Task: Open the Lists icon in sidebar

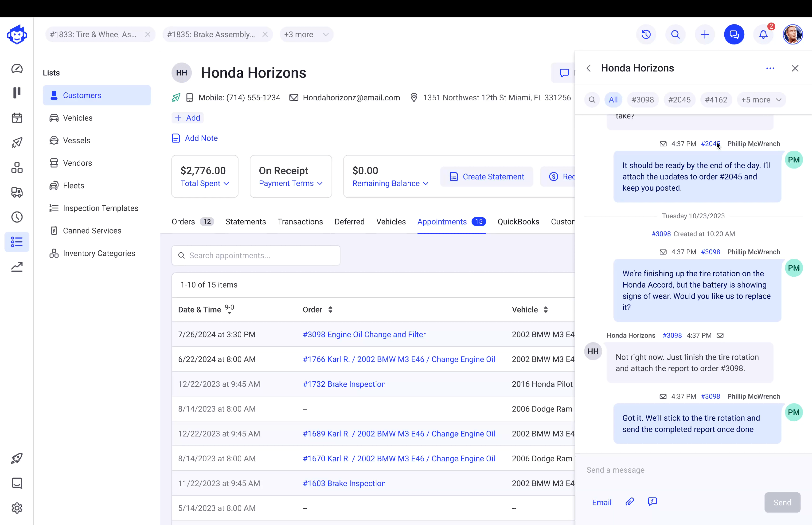Action: click(x=17, y=242)
